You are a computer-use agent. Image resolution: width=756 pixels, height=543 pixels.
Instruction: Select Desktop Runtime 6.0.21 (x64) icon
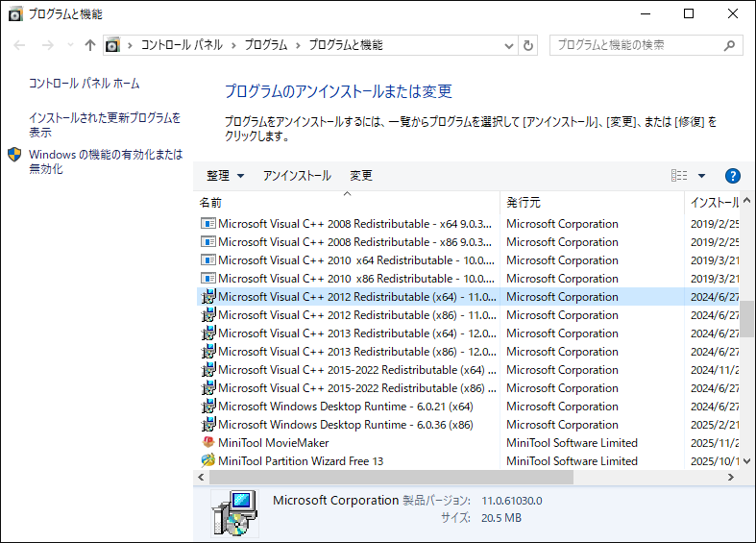click(x=208, y=407)
